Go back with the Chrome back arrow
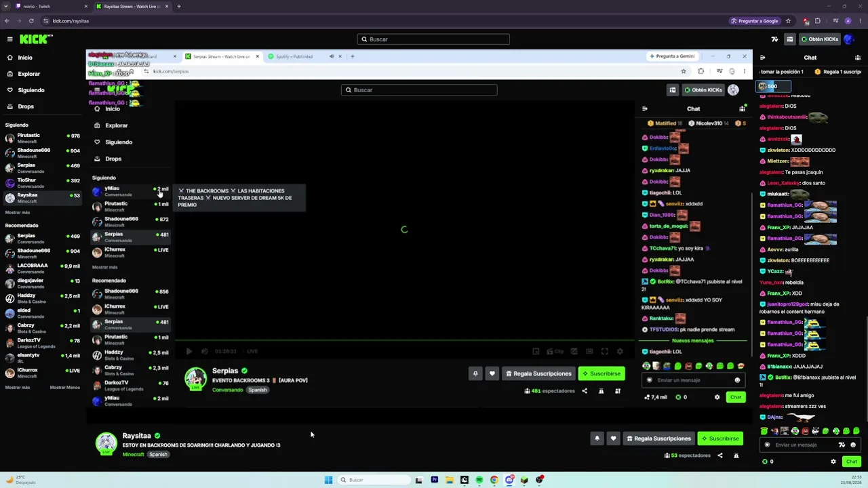868x488 pixels. 7,21
